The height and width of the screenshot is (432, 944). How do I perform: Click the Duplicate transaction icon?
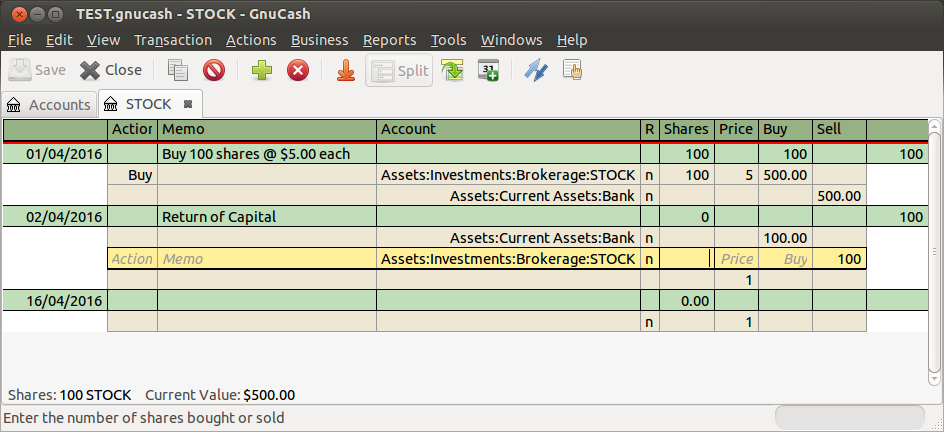click(178, 70)
